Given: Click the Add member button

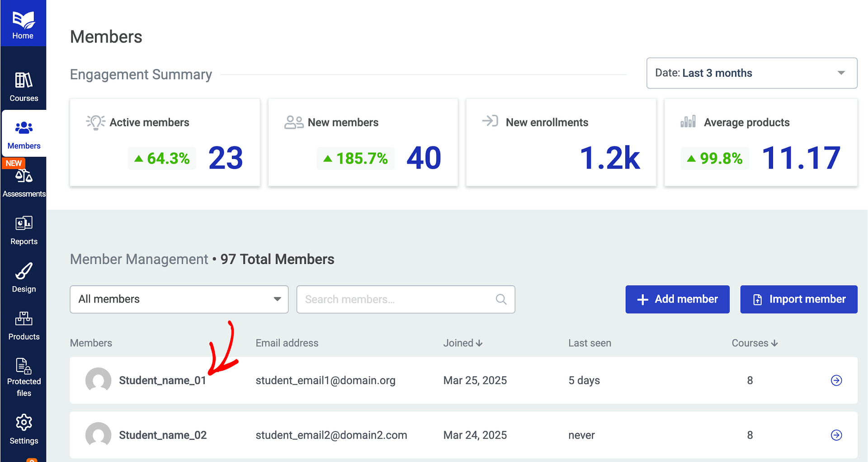Looking at the screenshot, I should 677,299.
